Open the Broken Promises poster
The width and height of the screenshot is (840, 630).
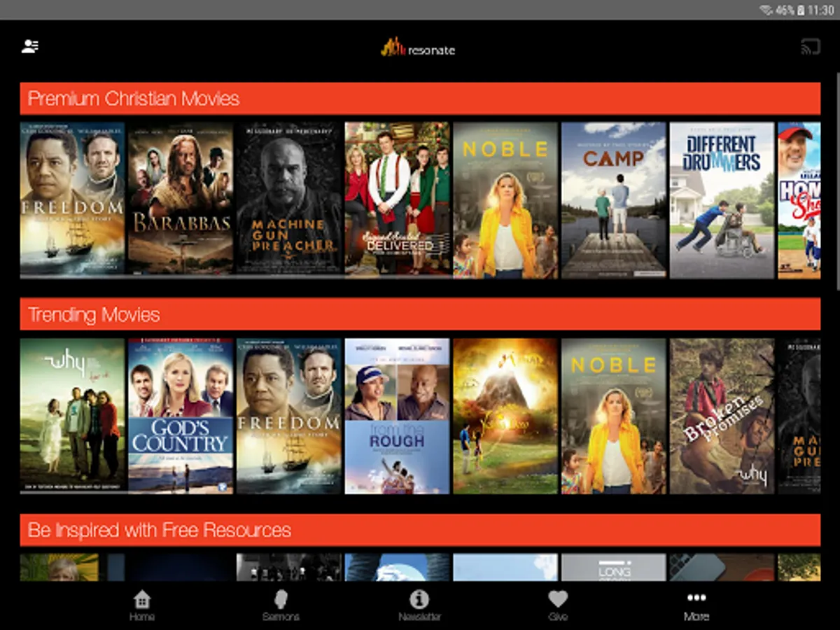pyautogui.click(x=722, y=416)
